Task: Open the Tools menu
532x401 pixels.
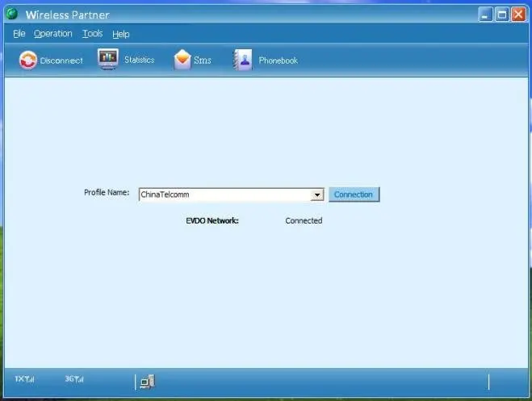Action: pos(93,34)
